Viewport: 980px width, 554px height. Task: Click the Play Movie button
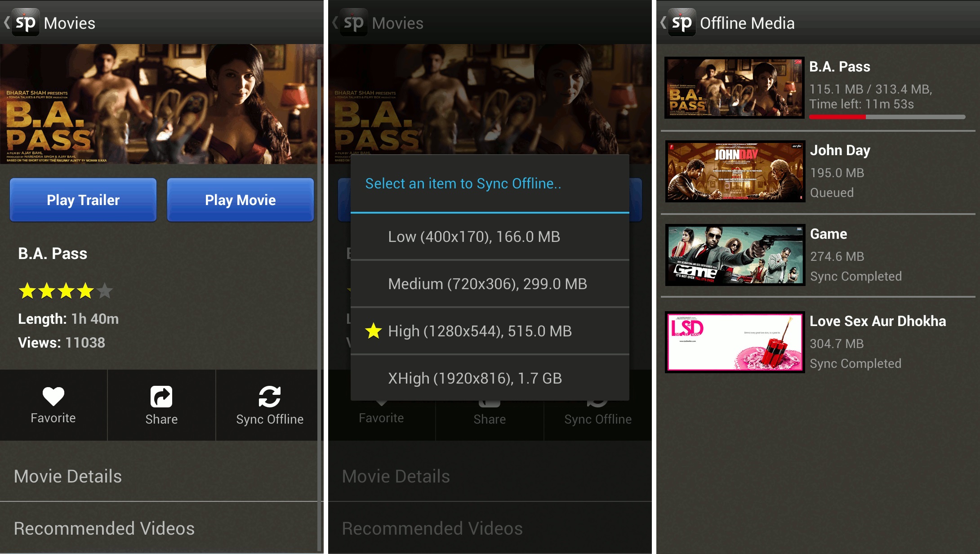click(241, 200)
